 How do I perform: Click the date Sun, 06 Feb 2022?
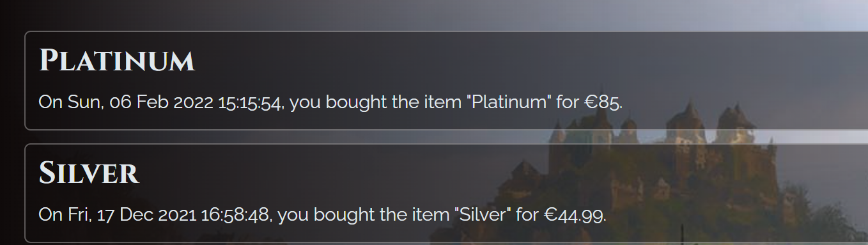point(141,102)
